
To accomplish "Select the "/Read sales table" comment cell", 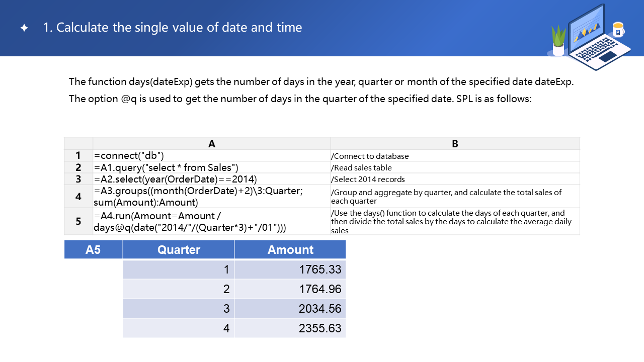I will point(455,167).
